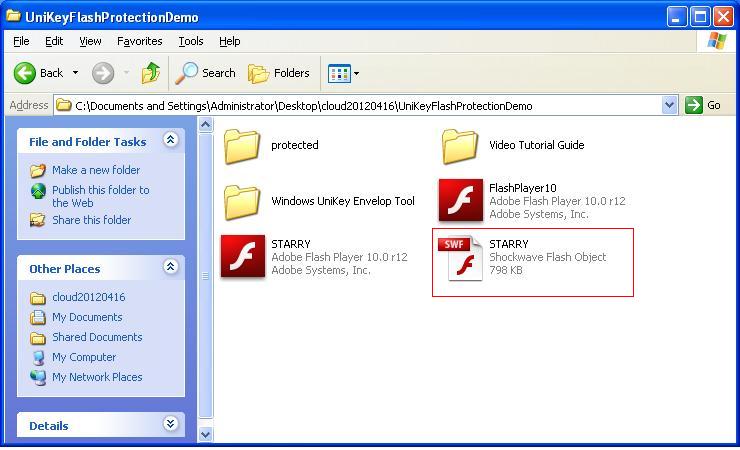740x450 pixels.
Task: Expand the Back button history dropdown arrow
Action: point(75,73)
